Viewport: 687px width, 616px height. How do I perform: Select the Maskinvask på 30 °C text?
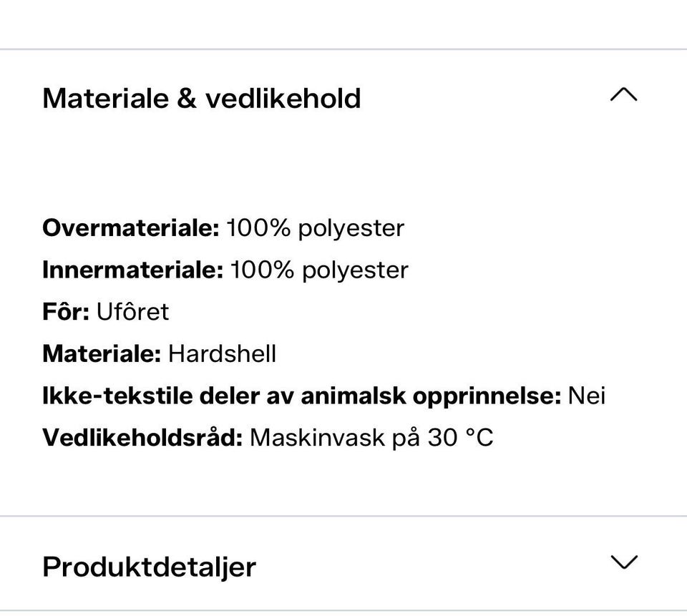[x=371, y=439]
